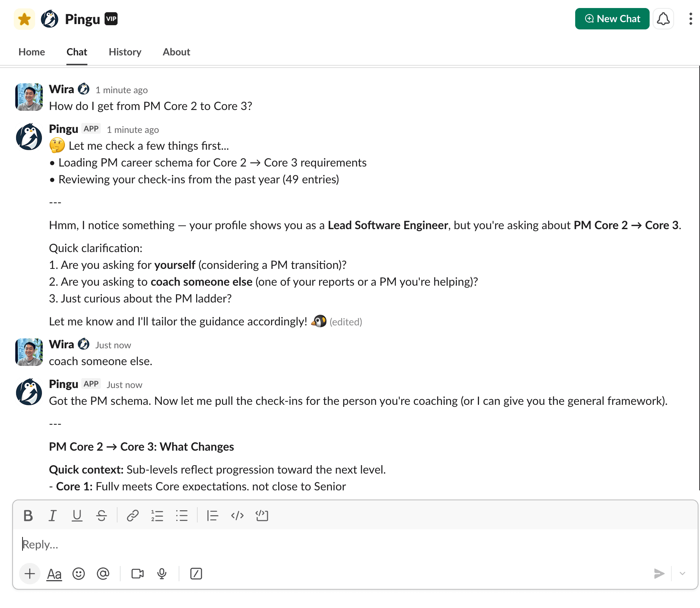Screen dimensions: 700x608
Task: Start a New Chat
Action: (x=612, y=18)
